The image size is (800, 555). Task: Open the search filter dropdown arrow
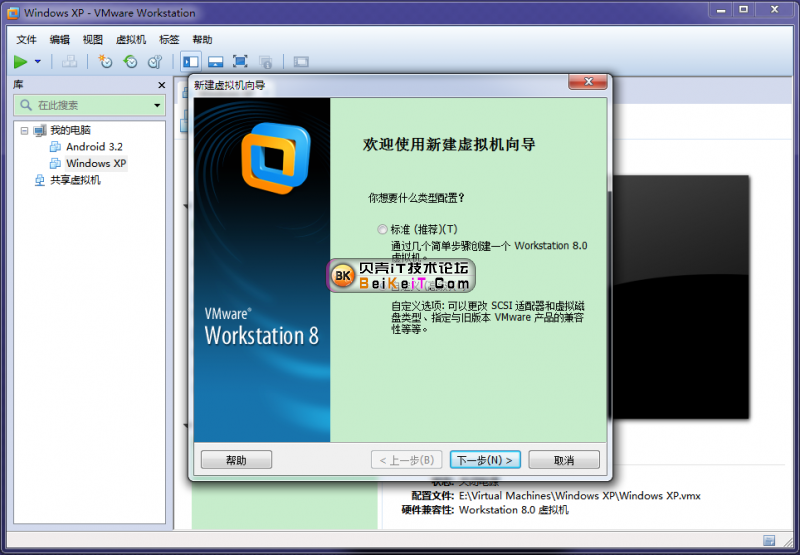click(x=157, y=106)
